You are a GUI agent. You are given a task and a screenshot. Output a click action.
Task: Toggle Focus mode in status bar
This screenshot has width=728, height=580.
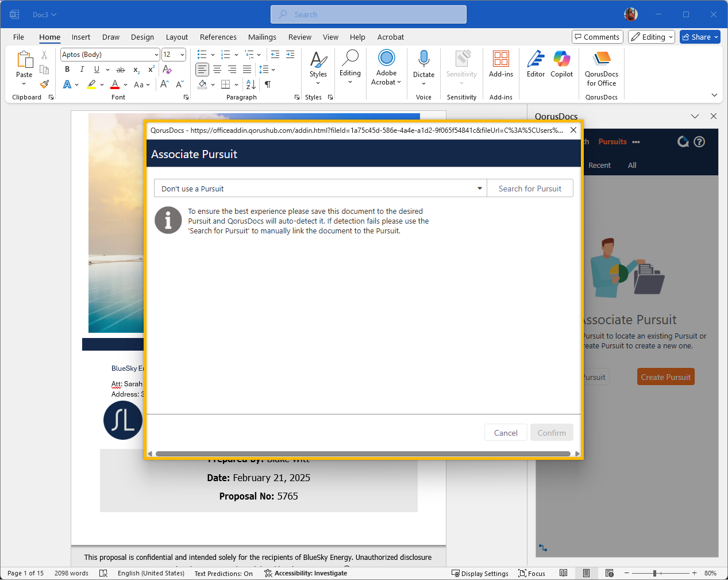point(531,573)
